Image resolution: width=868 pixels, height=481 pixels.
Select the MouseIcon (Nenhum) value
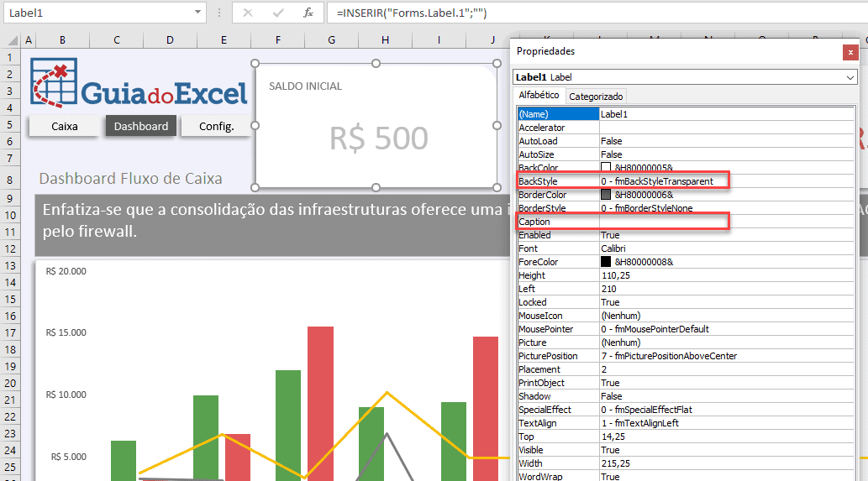point(726,316)
